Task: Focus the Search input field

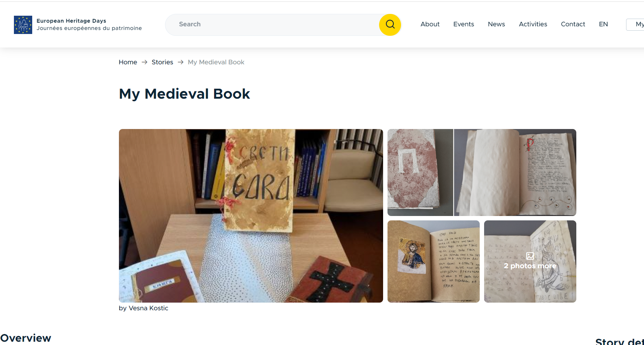Action: click(x=273, y=24)
